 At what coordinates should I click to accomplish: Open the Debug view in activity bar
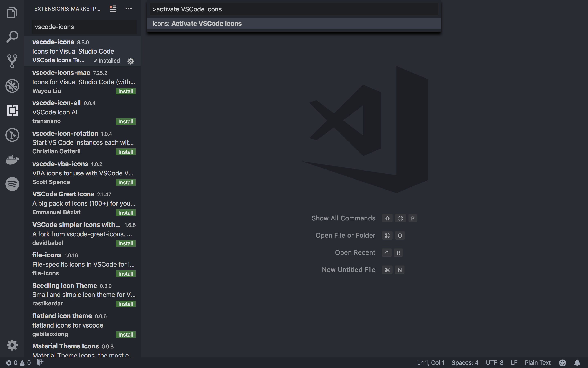coord(12,86)
